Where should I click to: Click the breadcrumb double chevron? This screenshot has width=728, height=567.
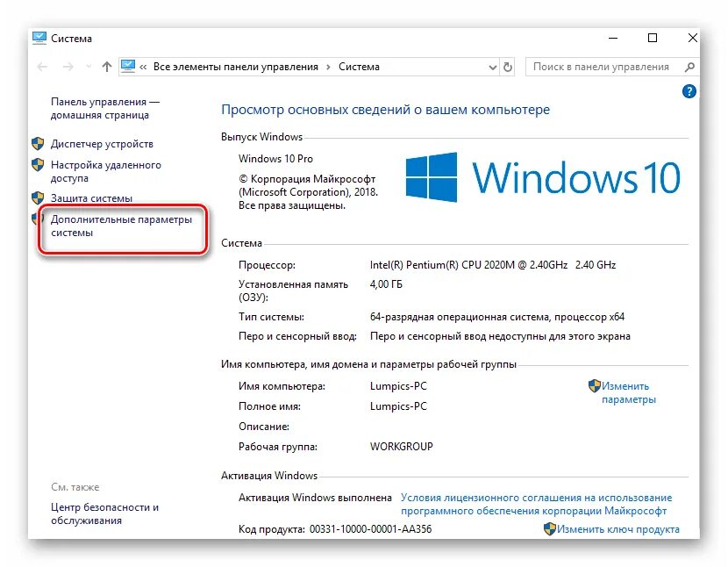[x=143, y=68]
